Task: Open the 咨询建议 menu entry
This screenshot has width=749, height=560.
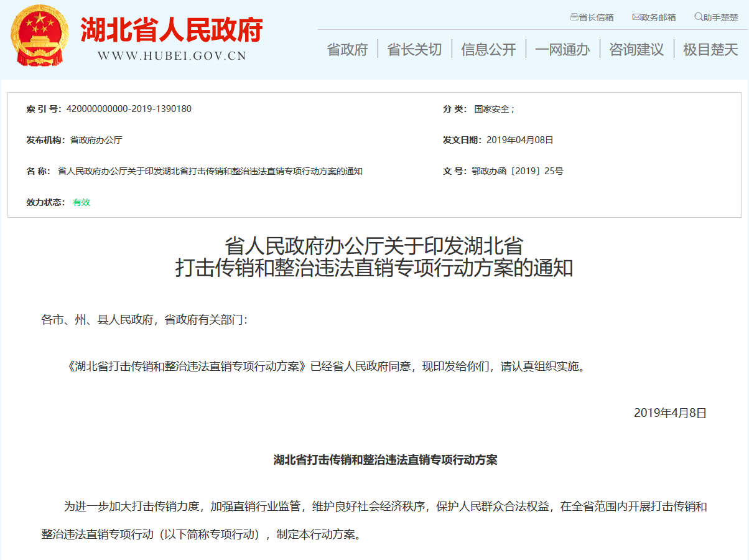Action: coord(635,49)
